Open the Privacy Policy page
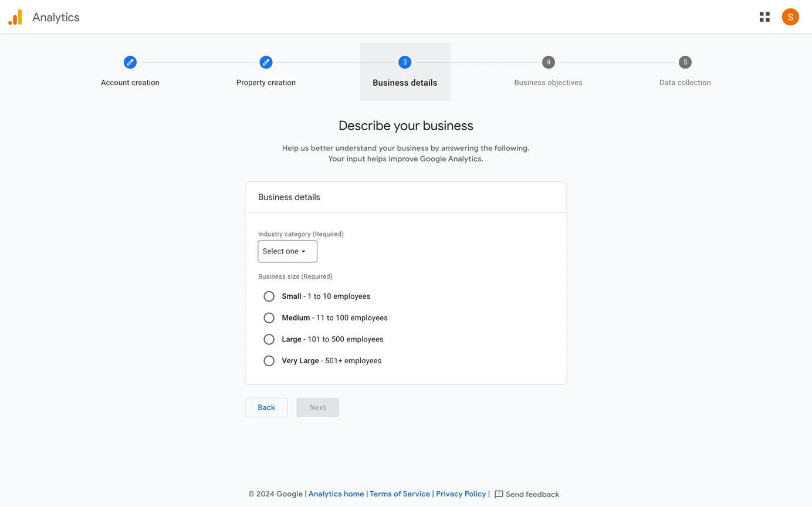The height and width of the screenshot is (507, 812). [x=461, y=494]
